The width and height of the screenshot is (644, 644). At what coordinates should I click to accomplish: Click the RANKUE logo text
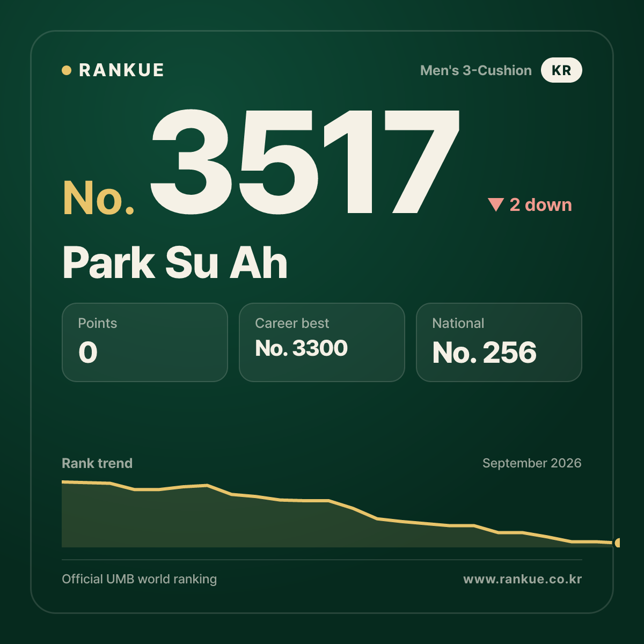pos(121,70)
